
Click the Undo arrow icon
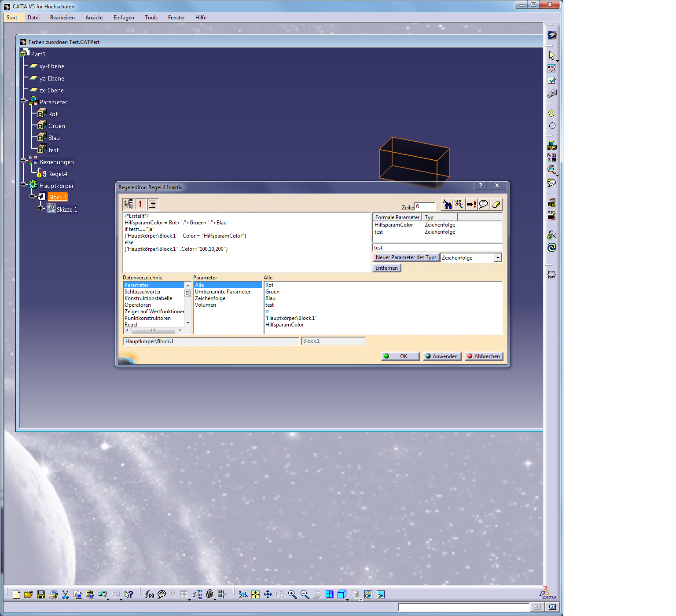coord(103,594)
